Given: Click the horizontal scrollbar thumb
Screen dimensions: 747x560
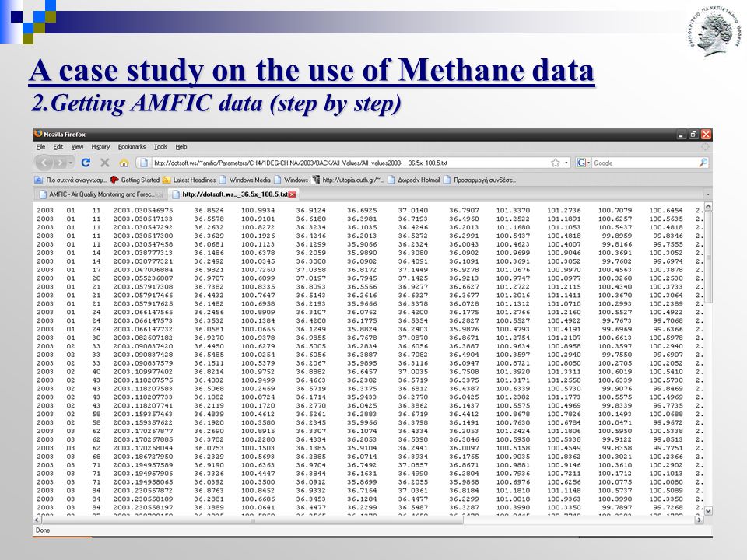Looking at the screenshot, I should 252,520.
